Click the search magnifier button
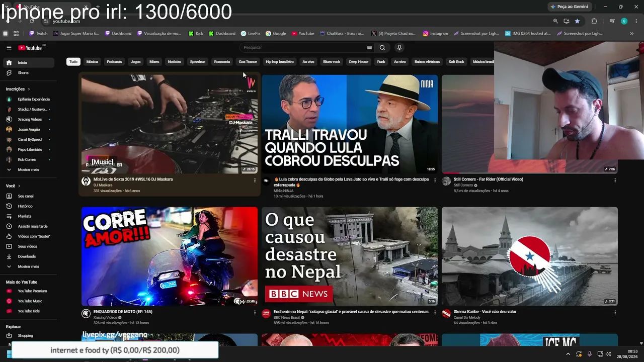Viewport: 644px width, 362px height. (x=382, y=48)
